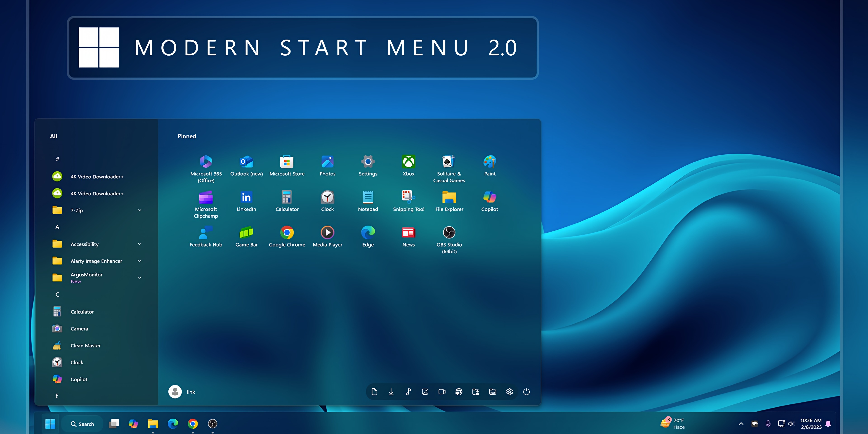Open File Explorer shortcut in start footer
868x434 pixels.
click(493, 392)
